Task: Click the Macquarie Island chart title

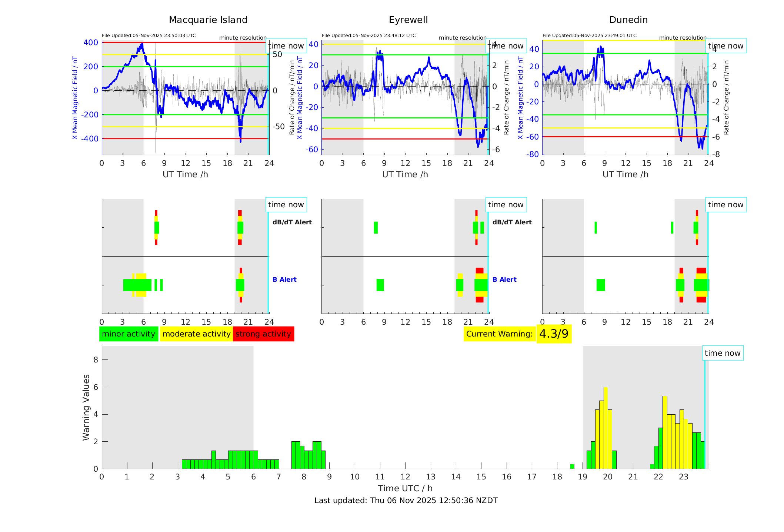Action: [208, 20]
